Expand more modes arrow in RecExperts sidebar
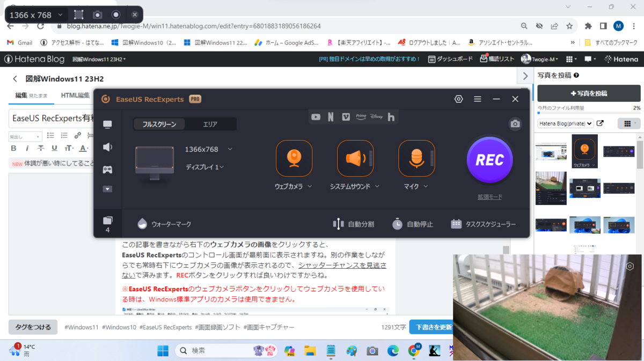The height and width of the screenshot is (361, 644). tap(107, 189)
